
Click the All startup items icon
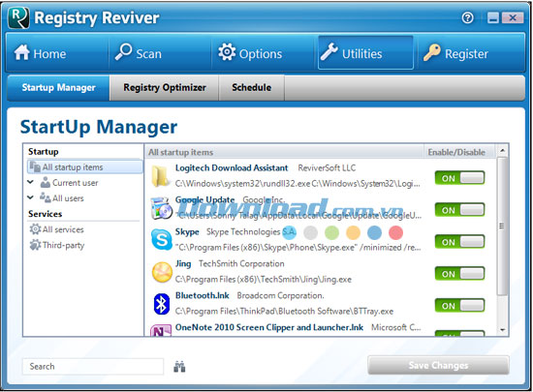[x=35, y=166]
